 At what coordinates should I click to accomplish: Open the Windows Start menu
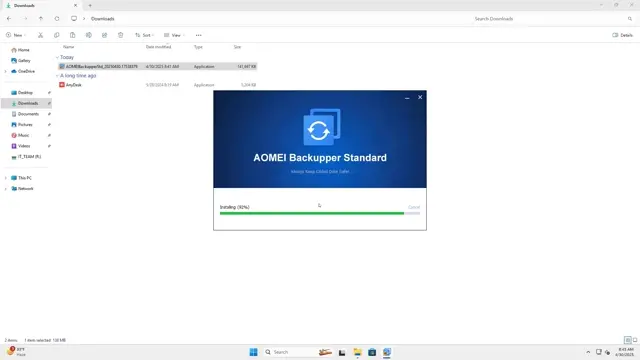[x=253, y=352]
